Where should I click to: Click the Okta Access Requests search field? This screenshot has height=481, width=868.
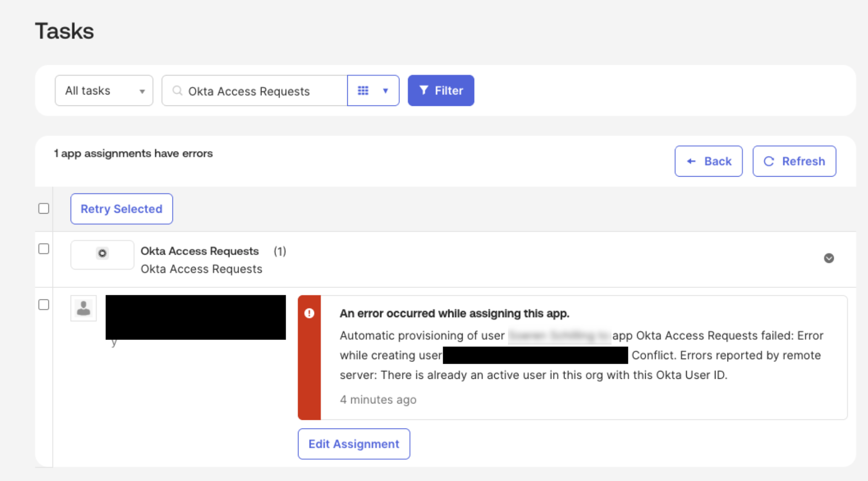coord(255,90)
